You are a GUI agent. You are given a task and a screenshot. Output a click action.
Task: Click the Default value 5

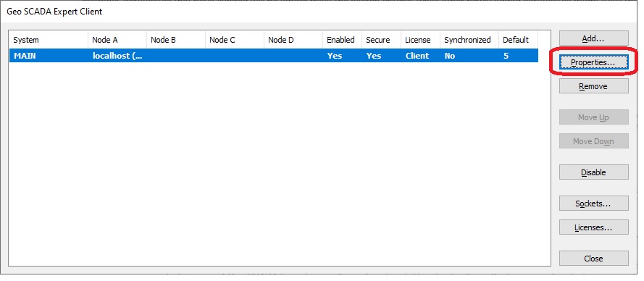coord(506,56)
